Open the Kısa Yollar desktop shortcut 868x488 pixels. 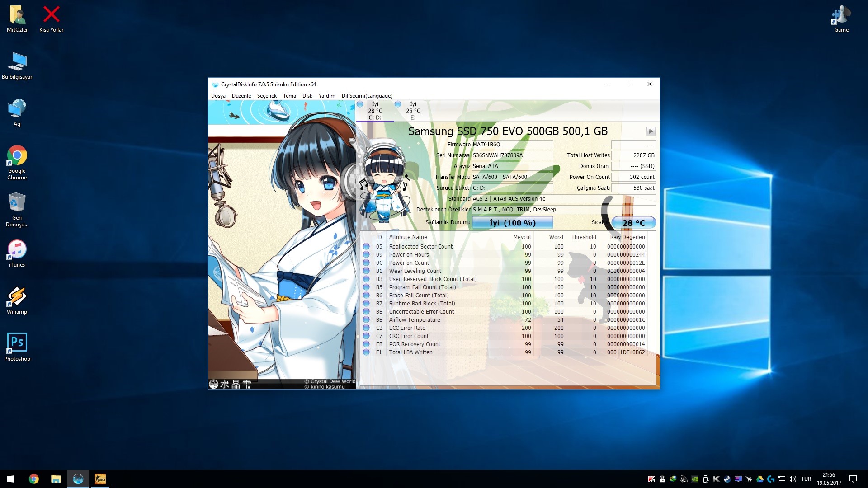point(51,19)
